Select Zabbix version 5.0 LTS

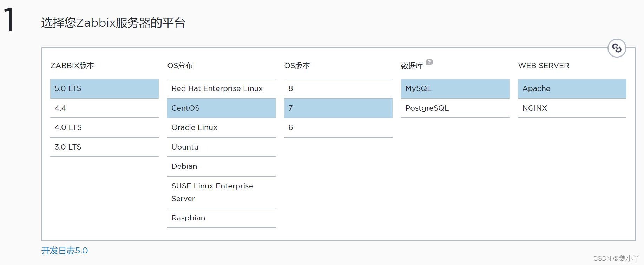(104, 88)
